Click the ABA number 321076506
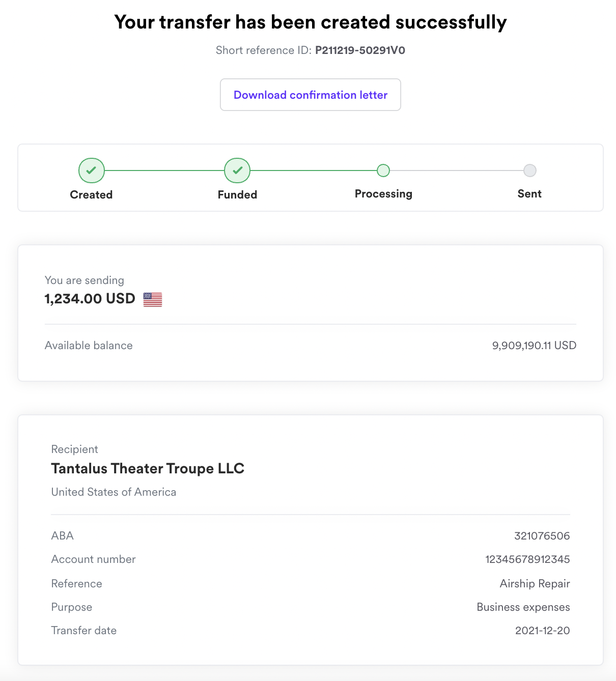 coord(542,536)
